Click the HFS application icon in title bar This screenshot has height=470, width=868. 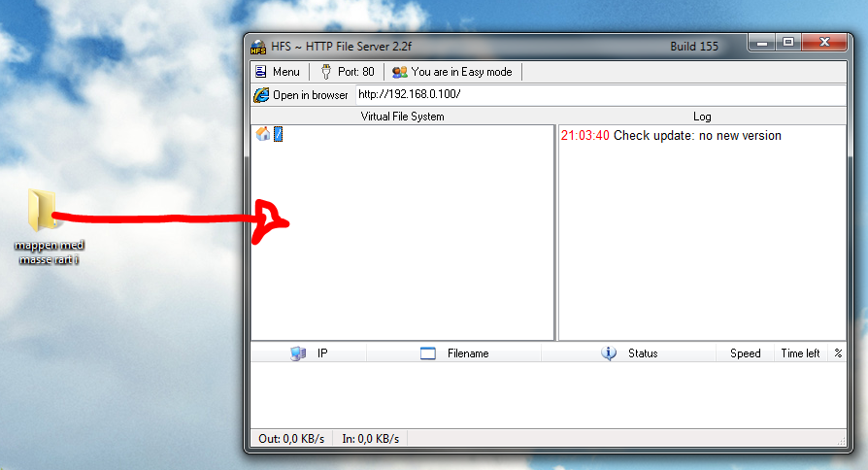(x=258, y=47)
